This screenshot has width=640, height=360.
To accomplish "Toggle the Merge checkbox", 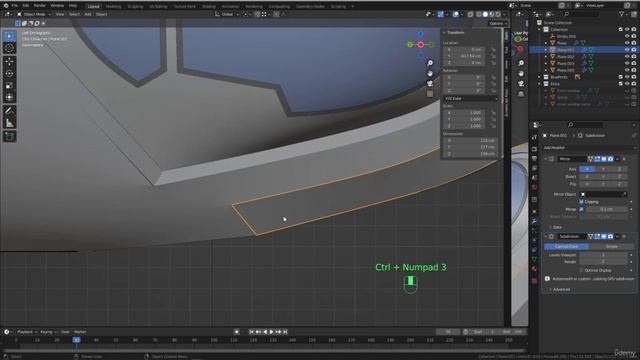I will 581,209.
